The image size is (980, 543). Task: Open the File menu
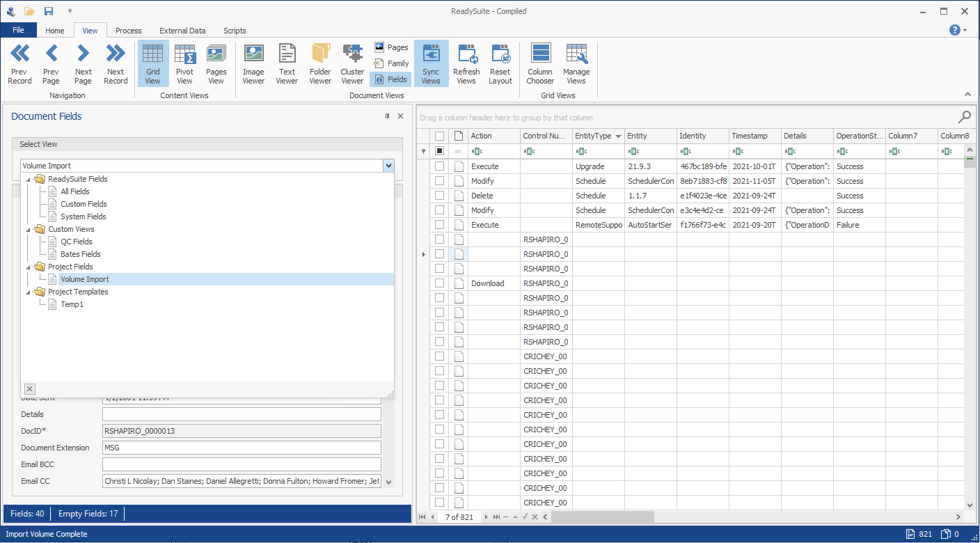pyautogui.click(x=18, y=30)
